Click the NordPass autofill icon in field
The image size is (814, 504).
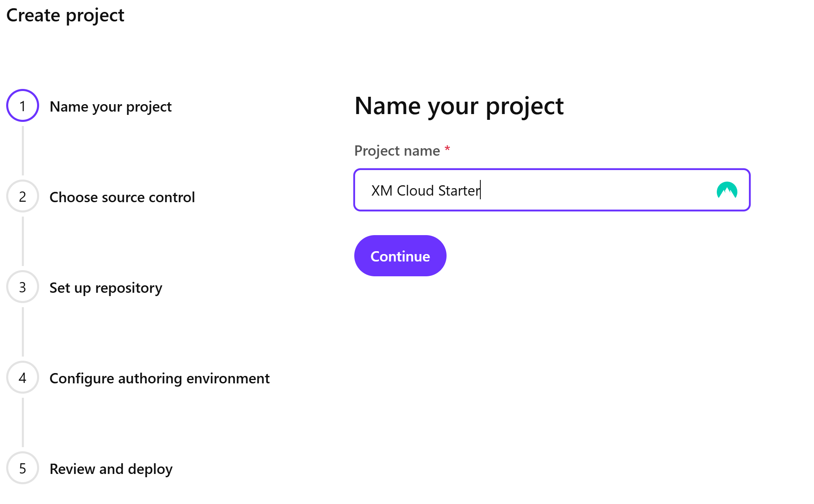pyautogui.click(x=727, y=191)
